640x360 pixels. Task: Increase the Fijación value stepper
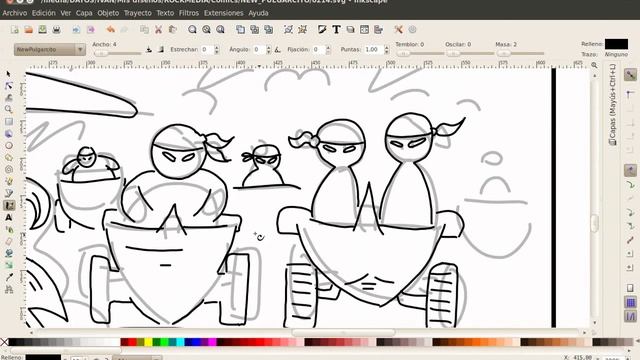point(328,47)
